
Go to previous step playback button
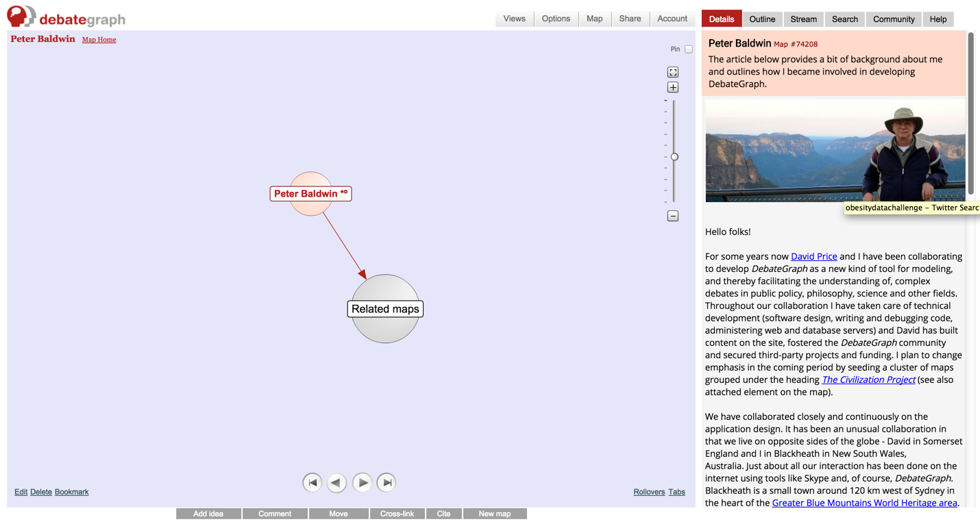[336, 482]
